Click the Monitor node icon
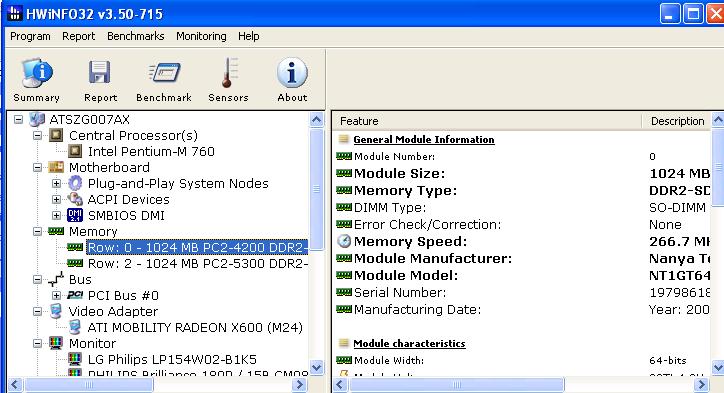 [x=56, y=343]
